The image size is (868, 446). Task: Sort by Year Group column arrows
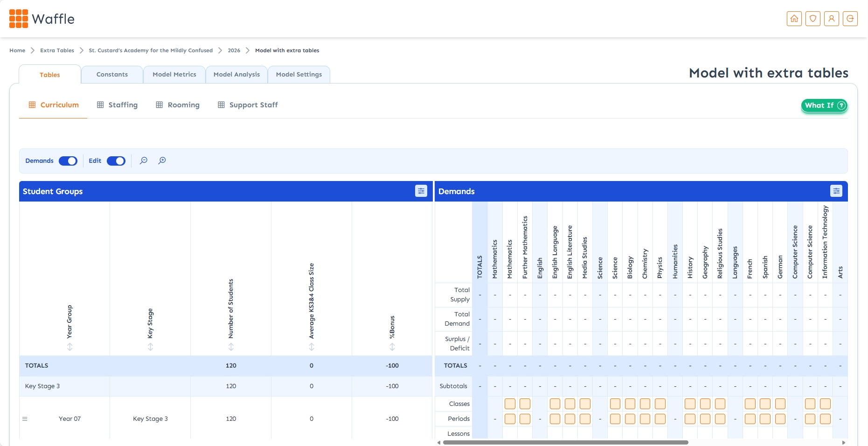[x=69, y=347]
